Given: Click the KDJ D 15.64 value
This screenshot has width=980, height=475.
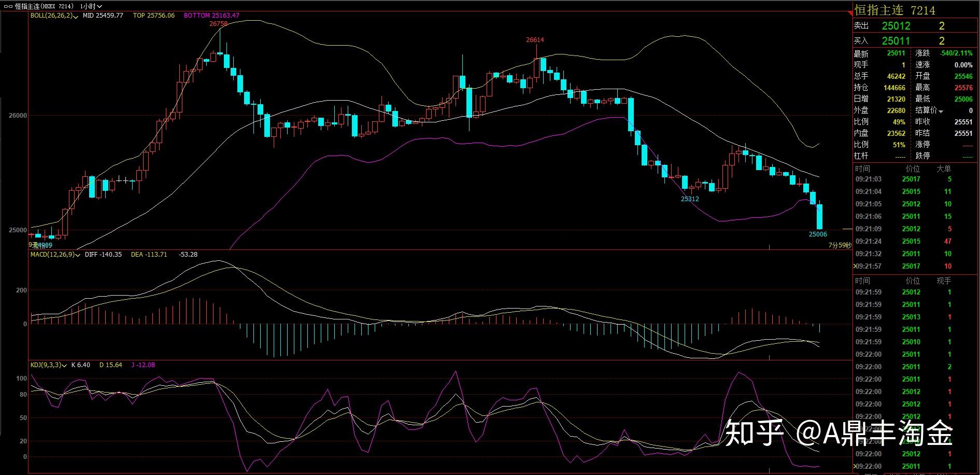Looking at the screenshot, I should (x=110, y=365).
